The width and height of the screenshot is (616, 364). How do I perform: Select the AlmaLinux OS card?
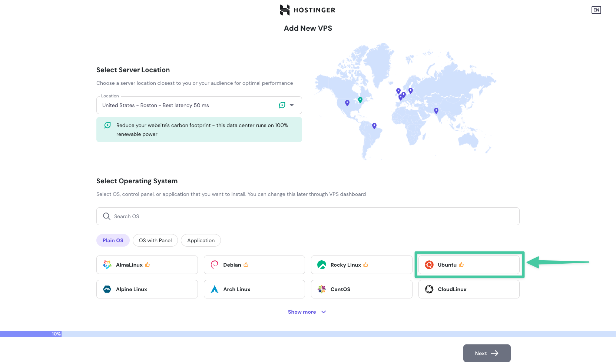(147, 265)
